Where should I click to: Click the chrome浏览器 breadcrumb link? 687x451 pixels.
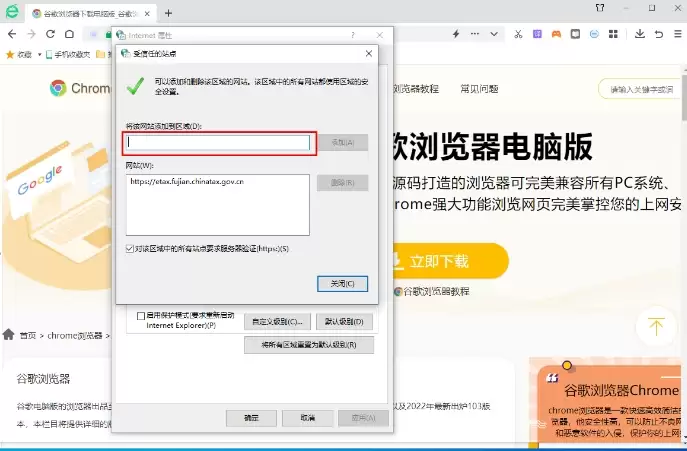(x=74, y=335)
